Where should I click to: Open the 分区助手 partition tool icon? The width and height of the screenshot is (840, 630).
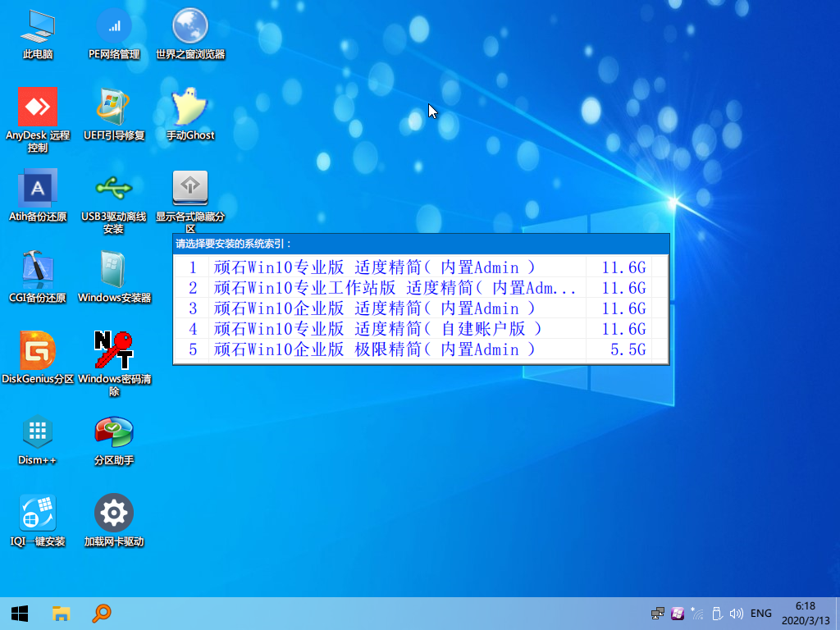tap(114, 432)
